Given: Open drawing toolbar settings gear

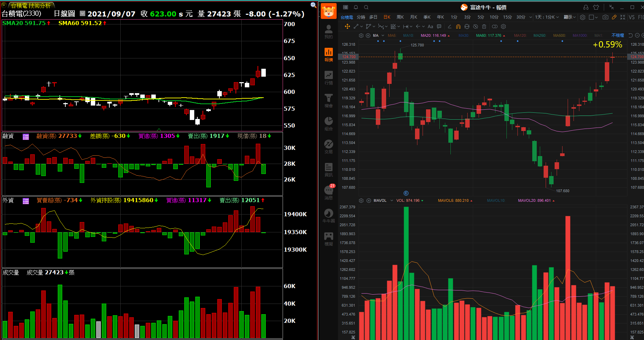Looking at the screenshot, I should click(x=503, y=26).
